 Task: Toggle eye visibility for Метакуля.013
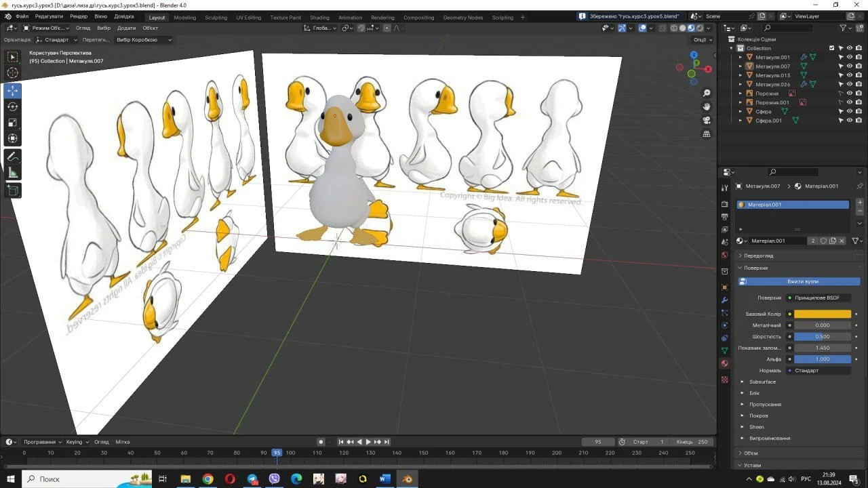[850, 75]
